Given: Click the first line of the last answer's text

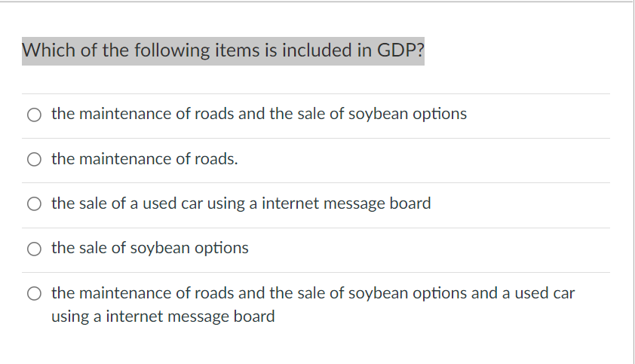Looking at the screenshot, I should pyautogui.click(x=313, y=293).
